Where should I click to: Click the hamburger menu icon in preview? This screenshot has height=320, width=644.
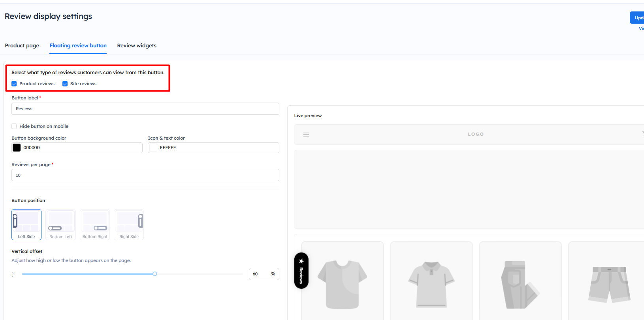306,135
